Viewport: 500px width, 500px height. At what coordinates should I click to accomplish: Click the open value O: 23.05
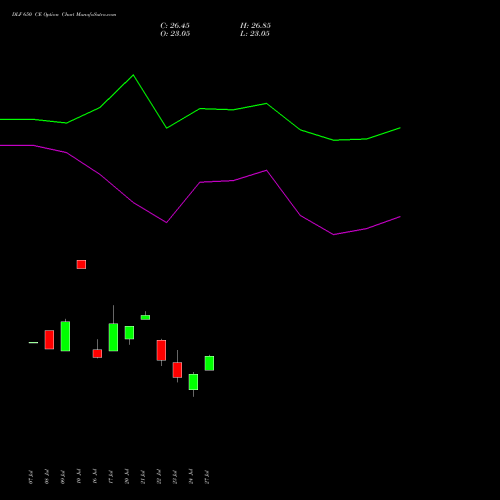click(x=175, y=34)
